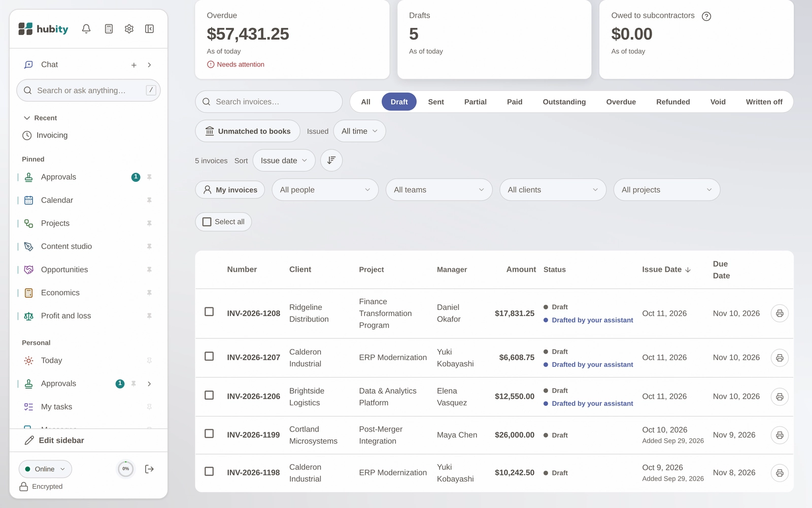Open the All people dropdown
Image resolution: width=812 pixels, height=508 pixels.
325,190
